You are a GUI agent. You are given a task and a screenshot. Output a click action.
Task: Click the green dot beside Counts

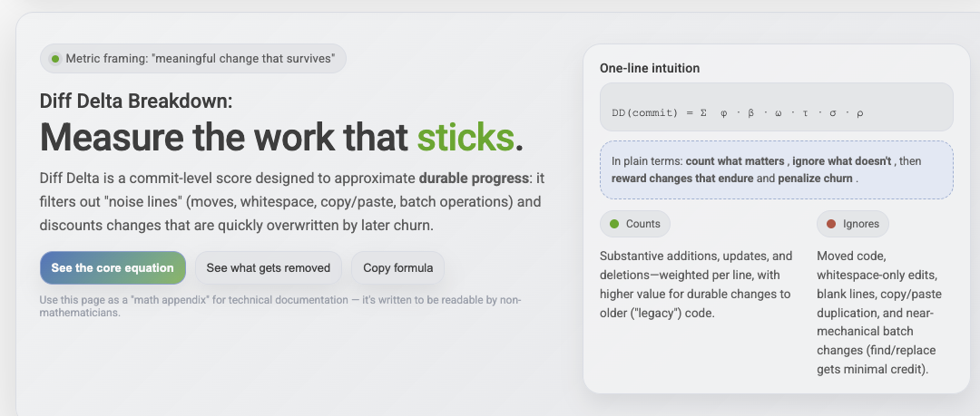(x=614, y=224)
